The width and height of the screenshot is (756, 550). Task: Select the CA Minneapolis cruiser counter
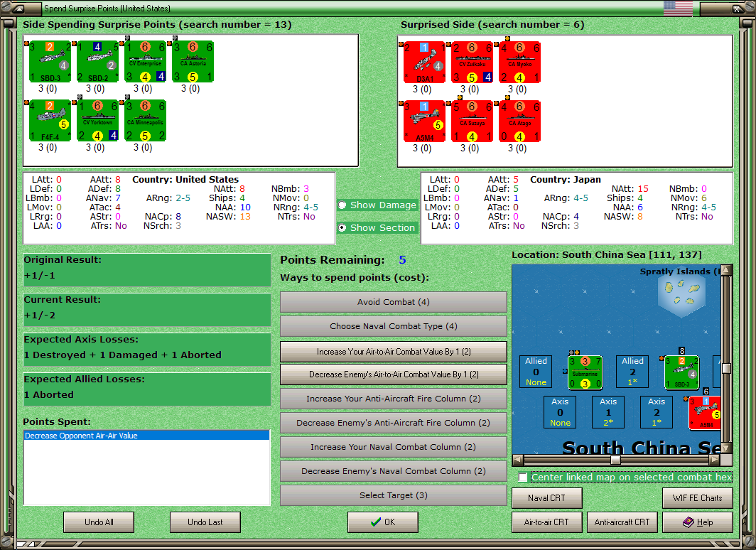click(145, 121)
